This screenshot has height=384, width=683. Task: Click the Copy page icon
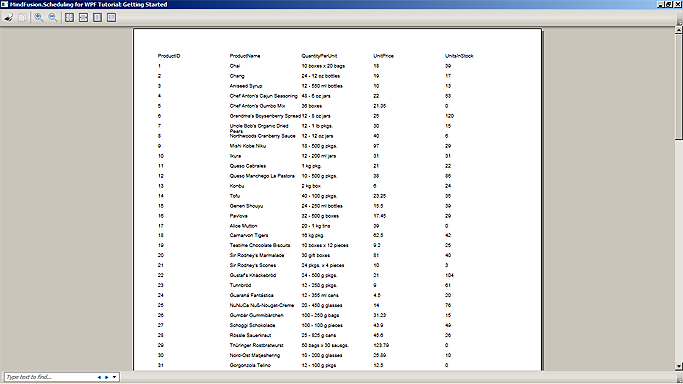22,17
